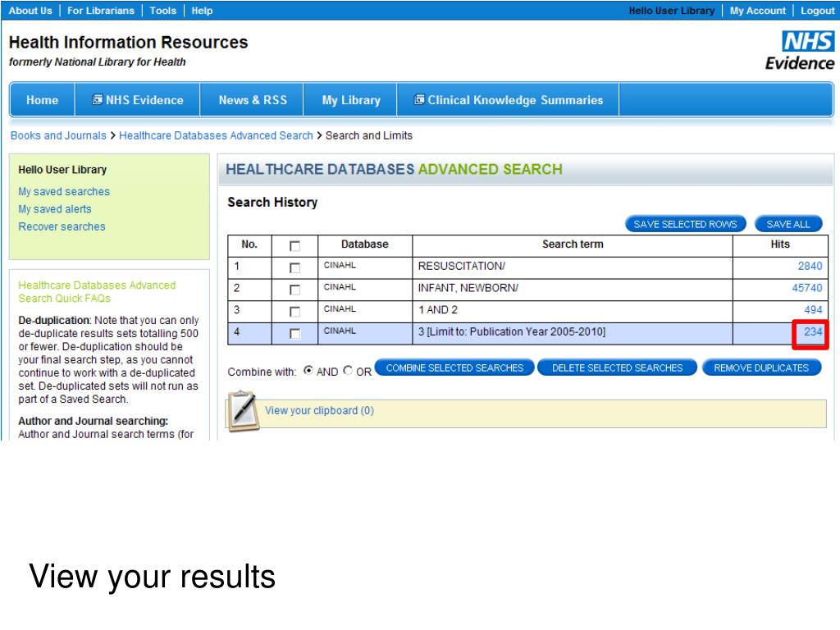Open Clinical Knowledge Summaries tab
840x630 pixels.
tap(509, 100)
